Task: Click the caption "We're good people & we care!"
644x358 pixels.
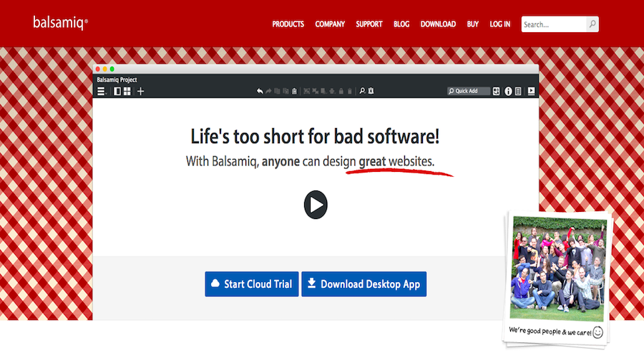Action: 550,332
